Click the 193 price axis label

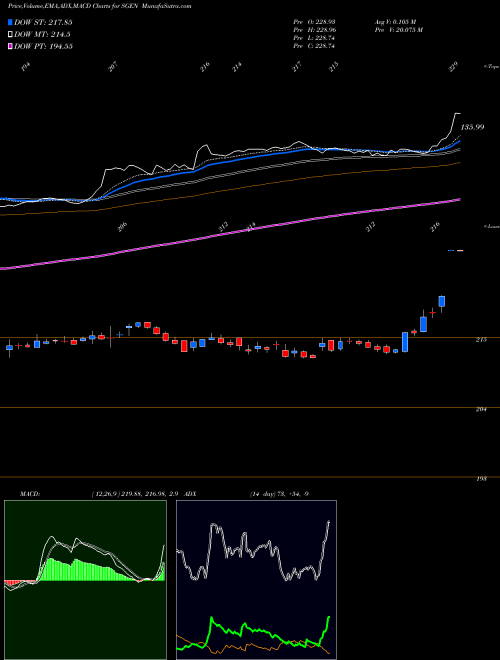(481, 479)
